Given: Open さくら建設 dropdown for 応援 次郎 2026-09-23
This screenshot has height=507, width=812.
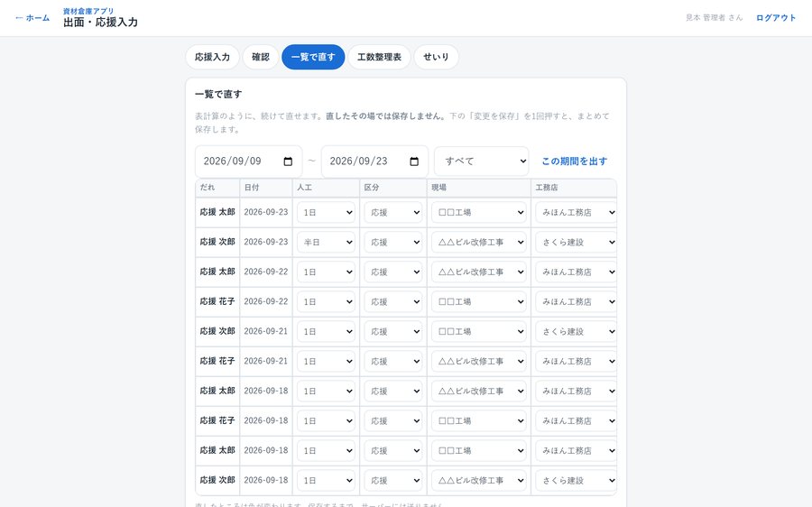Looking at the screenshot, I should [576, 243].
